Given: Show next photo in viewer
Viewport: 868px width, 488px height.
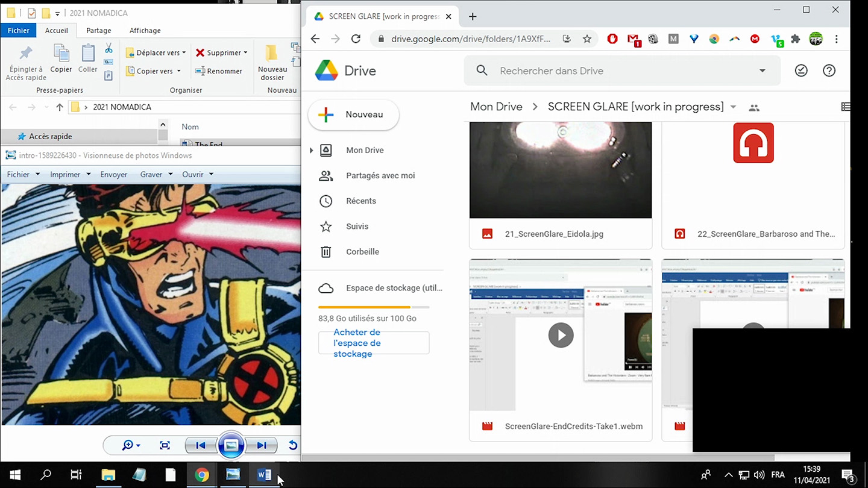Looking at the screenshot, I should pyautogui.click(x=261, y=445).
